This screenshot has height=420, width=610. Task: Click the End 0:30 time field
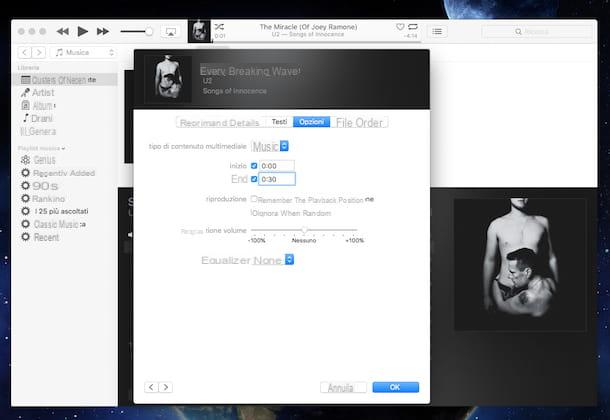click(277, 179)
